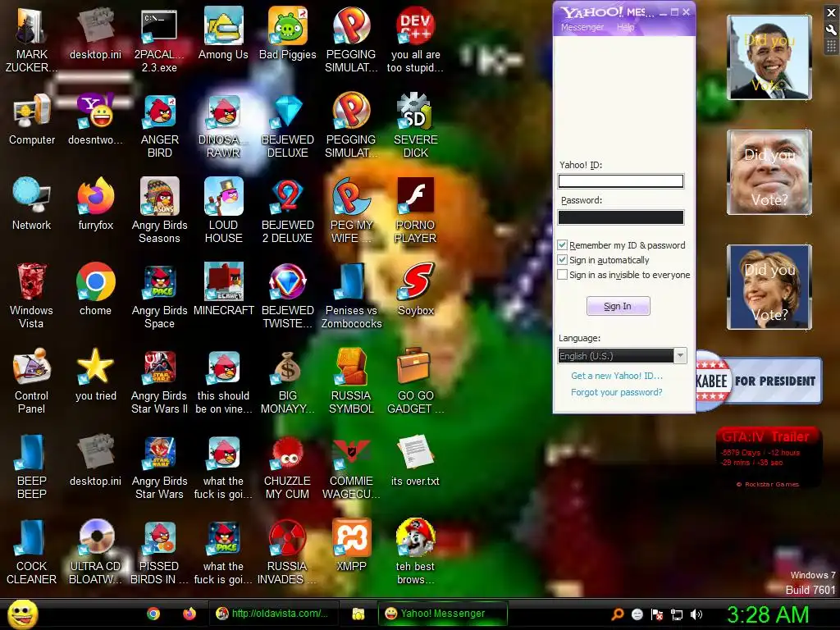Viewport: 840px width, 630px height.
Task: Switch to the oldavista.com taskbar window
Action: [273, 614]
